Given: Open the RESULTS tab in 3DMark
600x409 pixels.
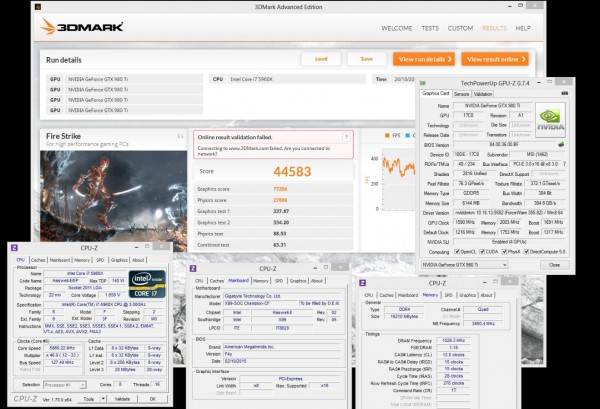Looking at the screenshot, I should coord(494,28).
